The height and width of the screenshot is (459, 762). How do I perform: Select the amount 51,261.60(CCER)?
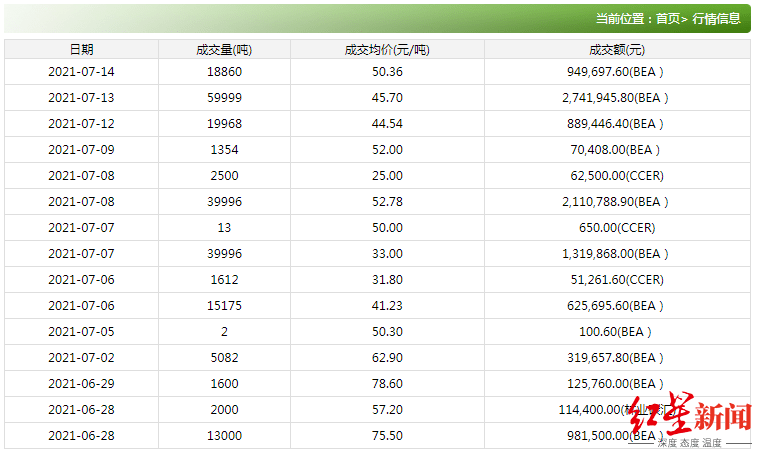617,280
